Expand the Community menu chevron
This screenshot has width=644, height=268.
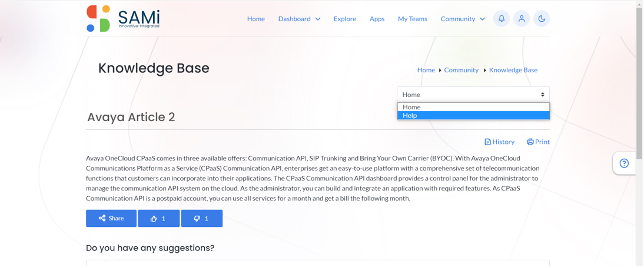[x=482, y=19]
